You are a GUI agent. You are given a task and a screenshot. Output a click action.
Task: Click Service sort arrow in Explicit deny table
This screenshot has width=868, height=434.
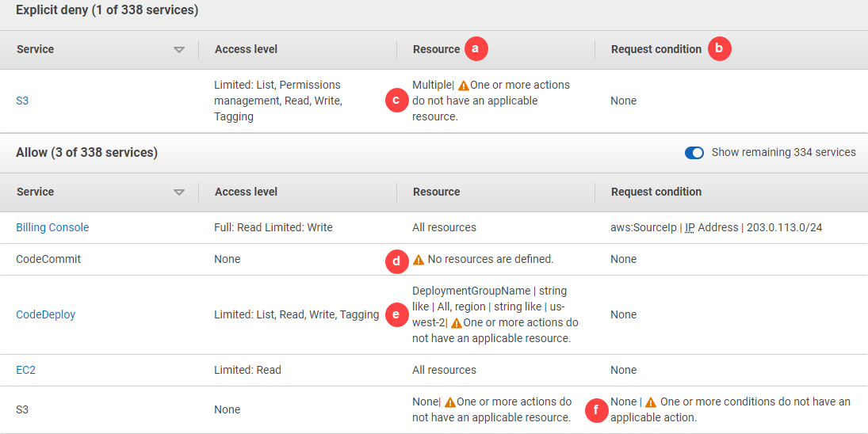179,50
